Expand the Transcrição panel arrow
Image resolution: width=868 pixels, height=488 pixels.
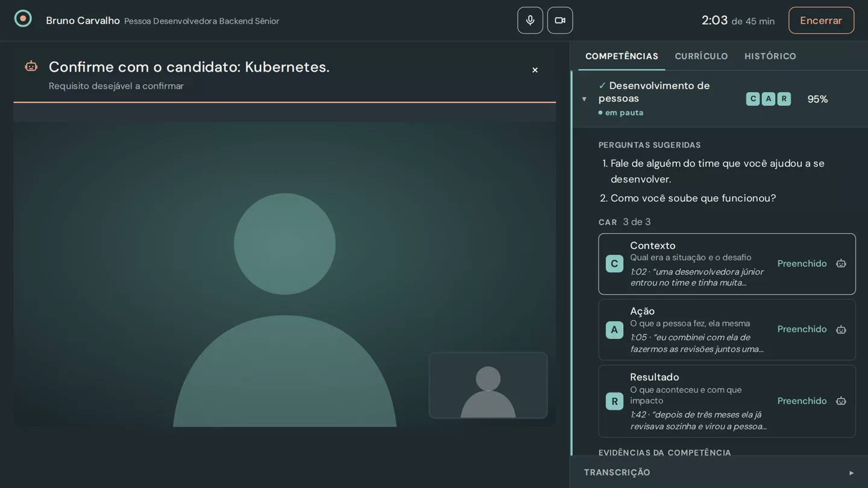(851, 473)
